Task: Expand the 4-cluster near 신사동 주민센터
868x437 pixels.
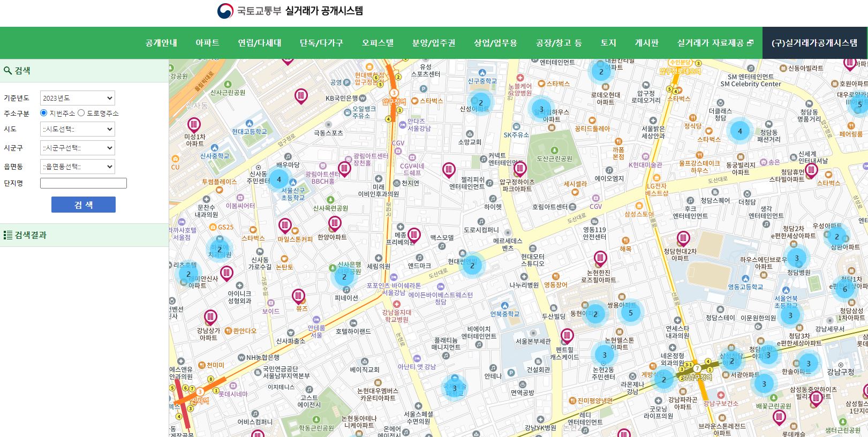Action: point(278,179)
